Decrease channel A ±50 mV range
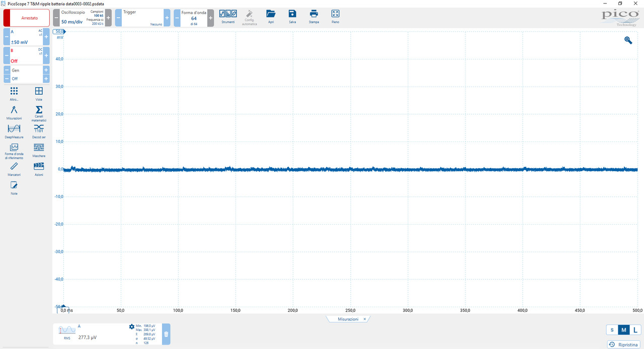Viewport: 644px width, 349px height. [x=7, y=37]
